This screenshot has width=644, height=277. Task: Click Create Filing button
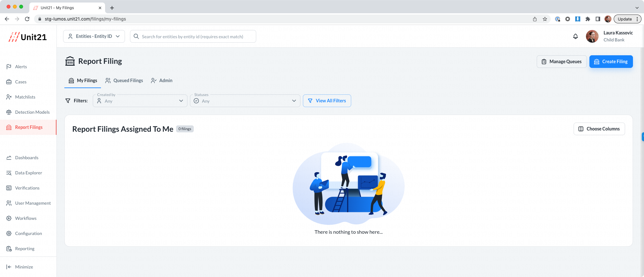click(x=611, y=62)
